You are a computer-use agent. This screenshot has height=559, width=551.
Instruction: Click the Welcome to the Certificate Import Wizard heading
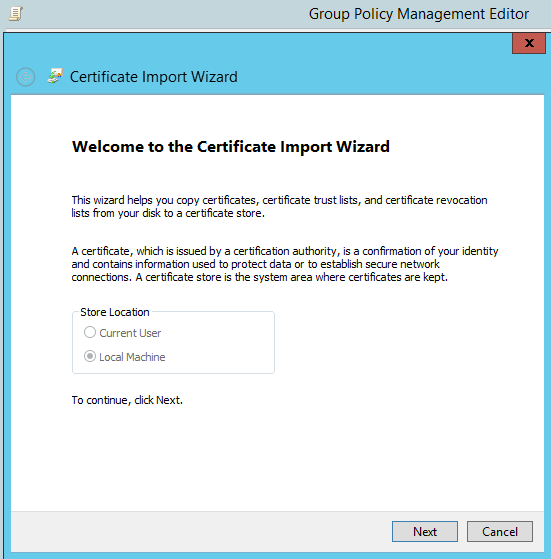[231, 147]
